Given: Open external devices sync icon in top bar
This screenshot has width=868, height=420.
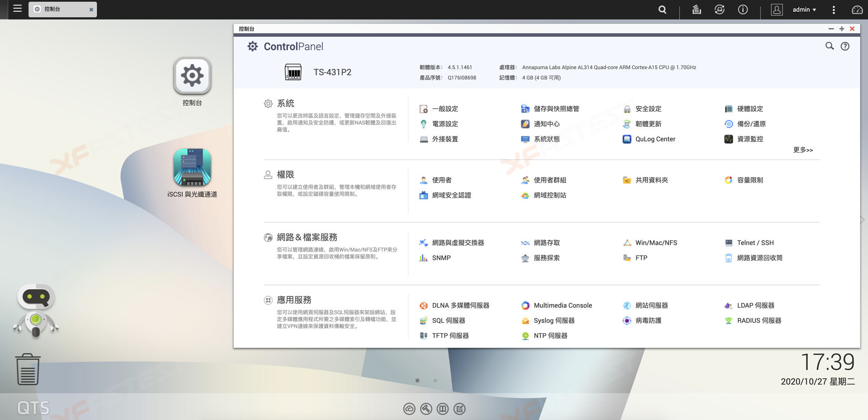Looking at the screenshot, I should click(x=719, y=9).
